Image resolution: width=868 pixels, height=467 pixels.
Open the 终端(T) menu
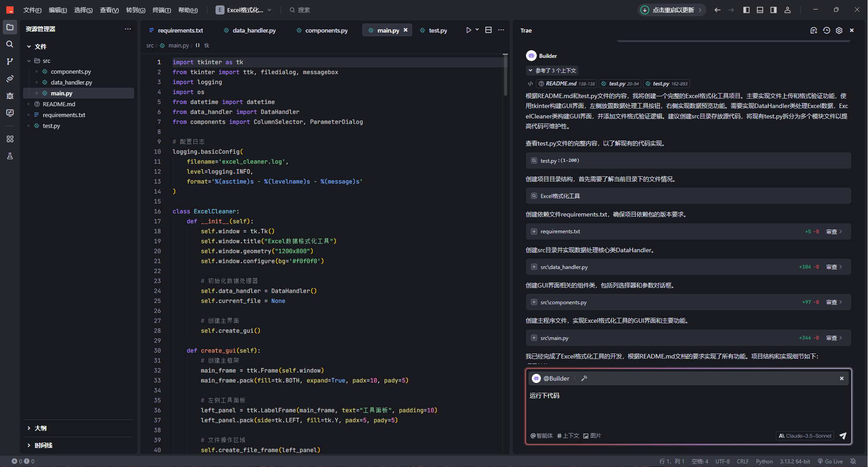click(161, 10)
